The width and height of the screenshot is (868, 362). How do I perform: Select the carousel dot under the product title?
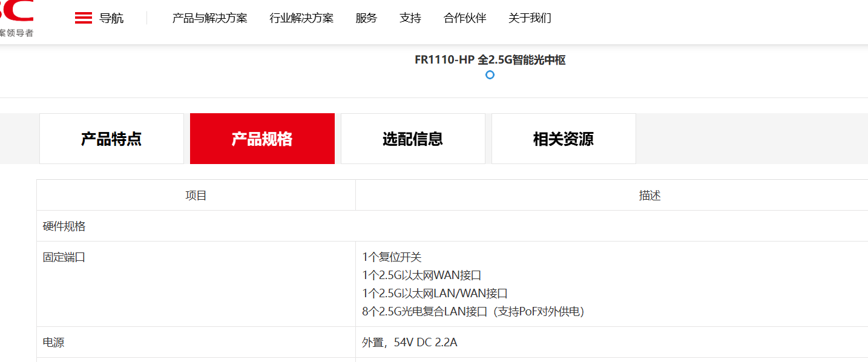490,75
